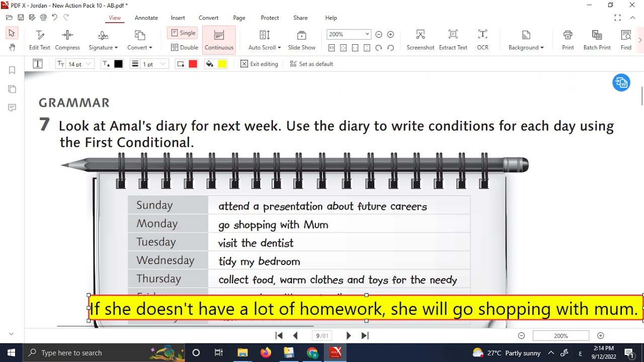The image size is (644, 362).
Task: Go to the next page
Action: pyautogui.click(x=348, y=335)
